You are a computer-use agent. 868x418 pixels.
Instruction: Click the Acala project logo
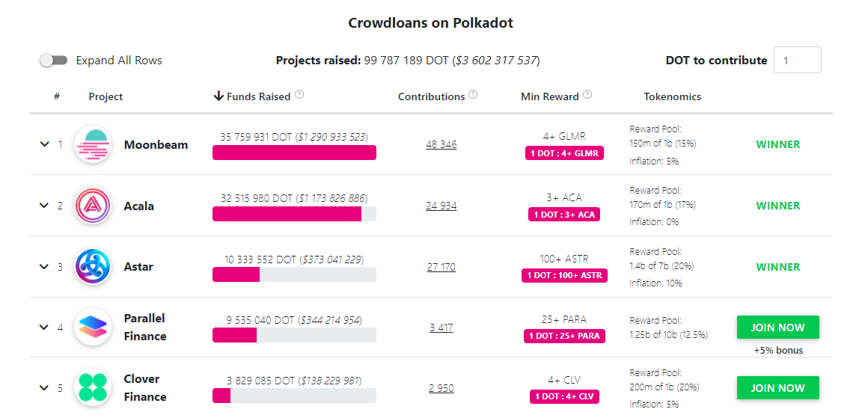tap(93, 206)
